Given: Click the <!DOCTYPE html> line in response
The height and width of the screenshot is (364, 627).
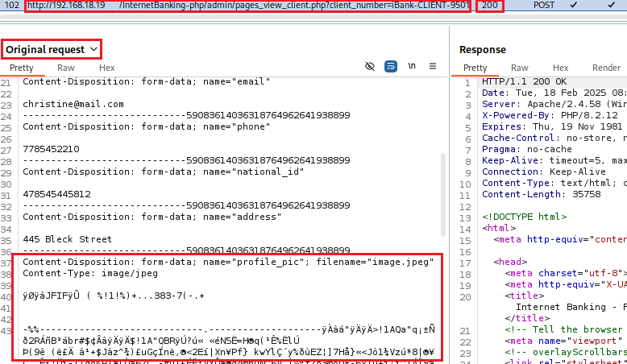Looking at the screenshot, I should (524, 217).
